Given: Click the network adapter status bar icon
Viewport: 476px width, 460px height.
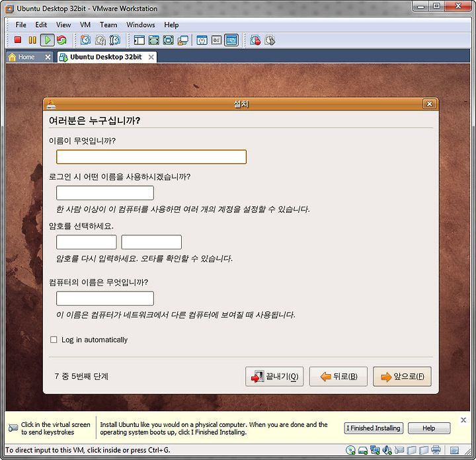Looking at the screenshot, I should [x=375, y=450].
